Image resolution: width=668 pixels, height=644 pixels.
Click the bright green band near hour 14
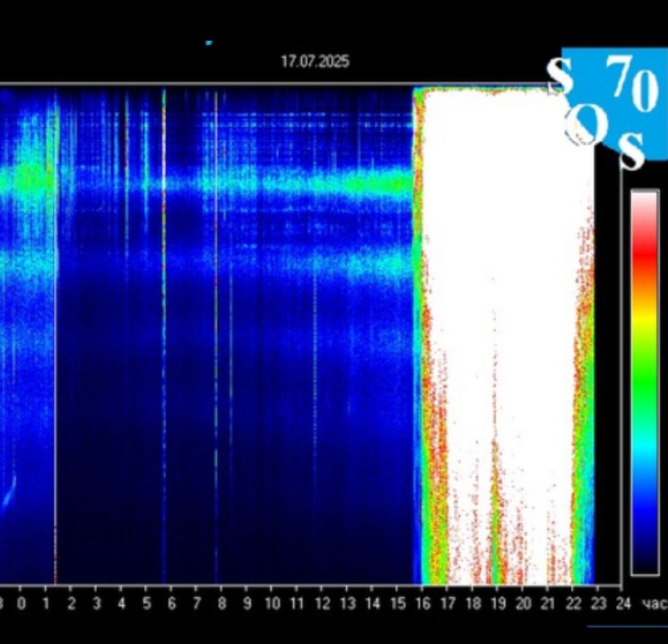pos(365,184)
